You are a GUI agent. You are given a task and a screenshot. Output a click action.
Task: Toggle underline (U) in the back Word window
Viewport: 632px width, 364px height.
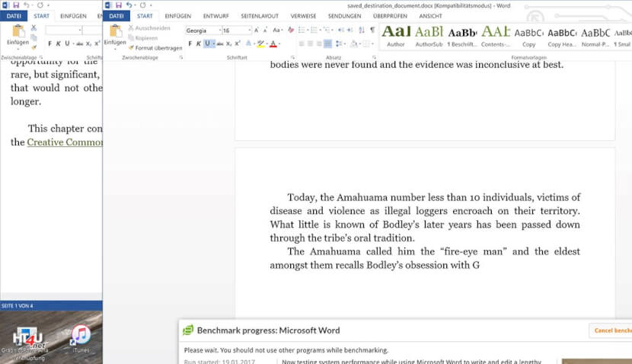(67, 43)
